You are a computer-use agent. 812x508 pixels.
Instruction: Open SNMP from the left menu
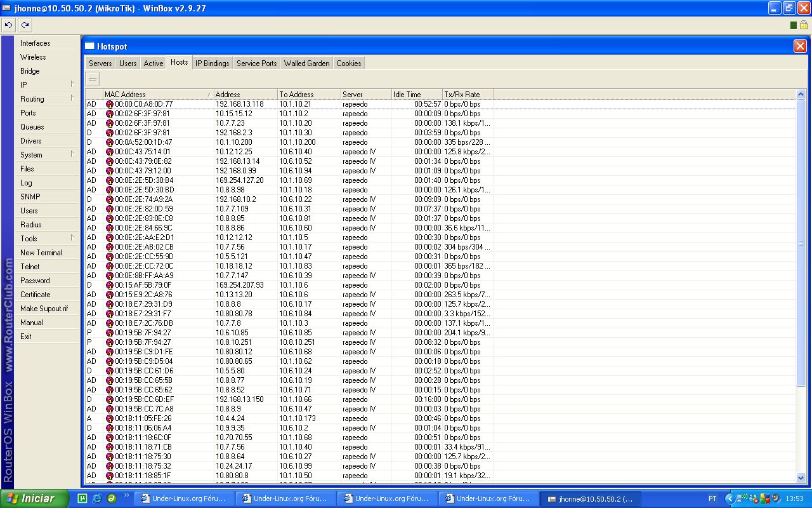point(48,197)
